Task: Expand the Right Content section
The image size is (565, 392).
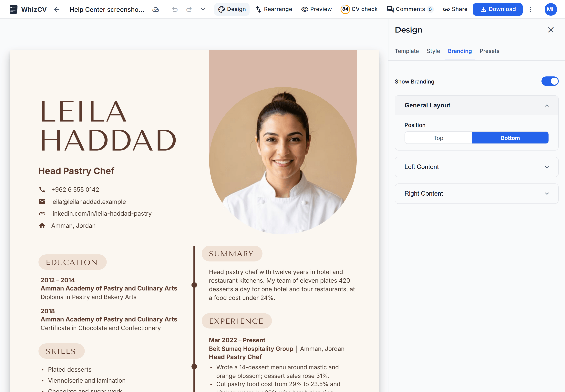Action: tap(477, 193)
